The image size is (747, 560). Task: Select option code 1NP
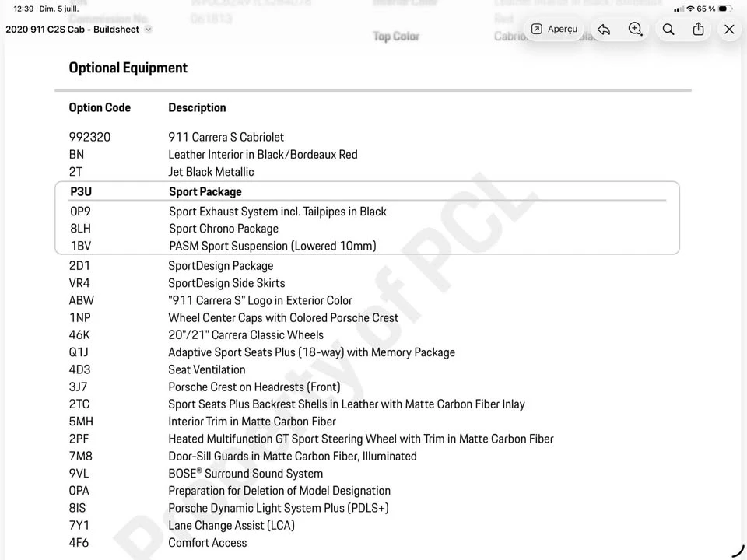click(x=79, y=317)
